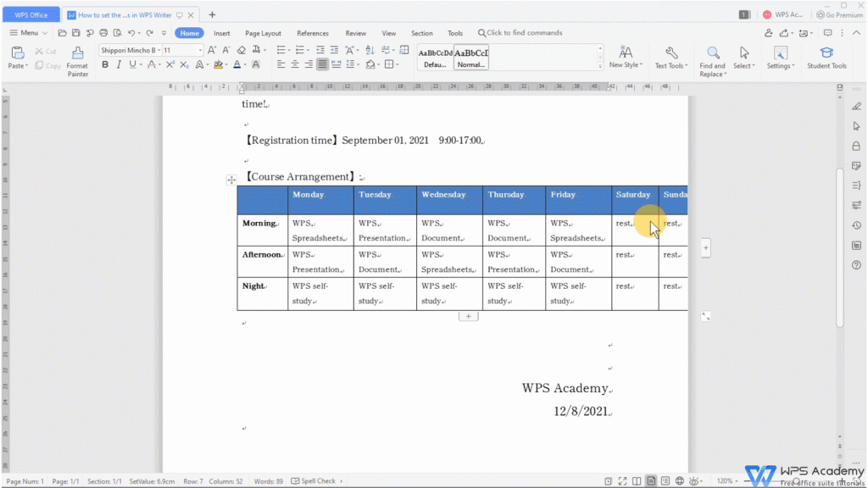Expand the line spacing dropdown

click(359, 65)
